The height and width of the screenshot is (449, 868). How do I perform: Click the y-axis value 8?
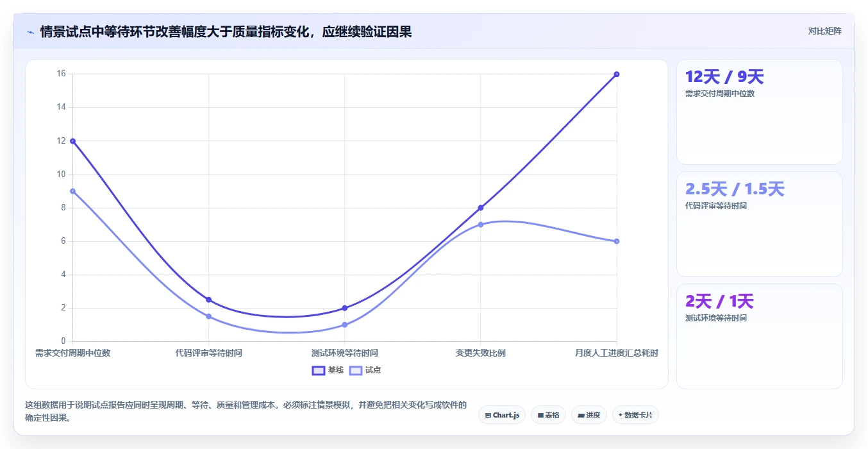(x=63, y=208)
